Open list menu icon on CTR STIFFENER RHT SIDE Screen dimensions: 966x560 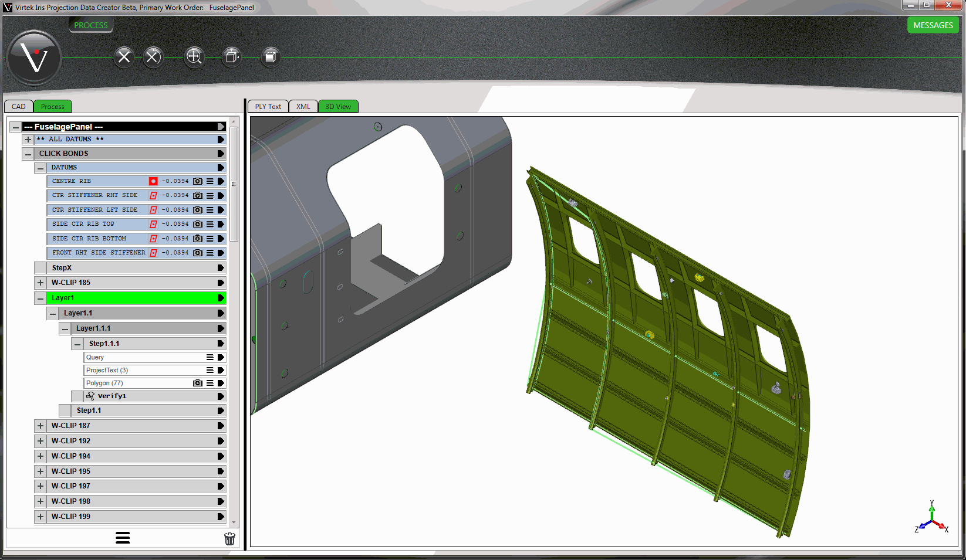210,195
